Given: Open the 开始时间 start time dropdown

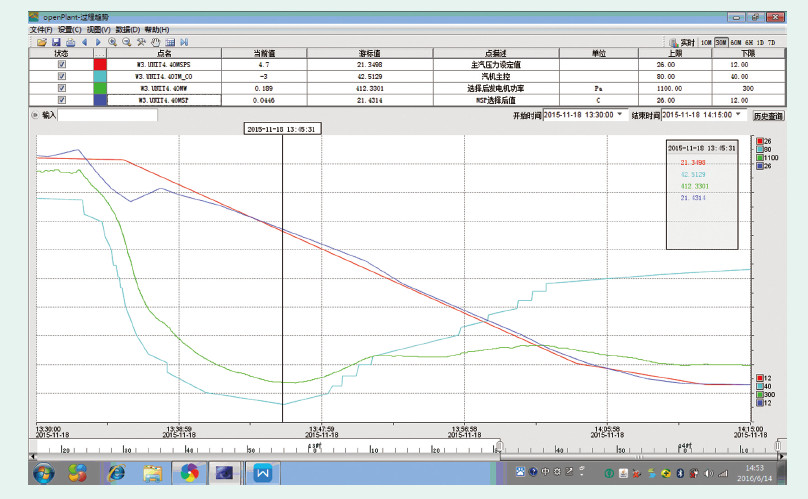Looking at the screenshot, I should pos(620,115).
